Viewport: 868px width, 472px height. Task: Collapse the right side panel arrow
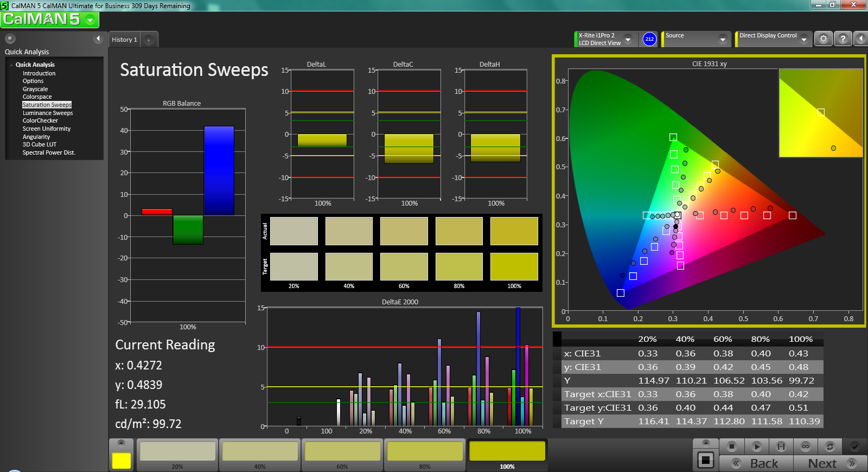860,39
